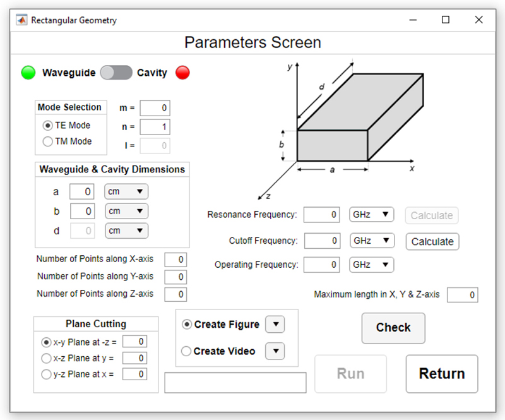The image size is (505, 420).
Task: Click the Maximum length input field
Action: [462, 295]
